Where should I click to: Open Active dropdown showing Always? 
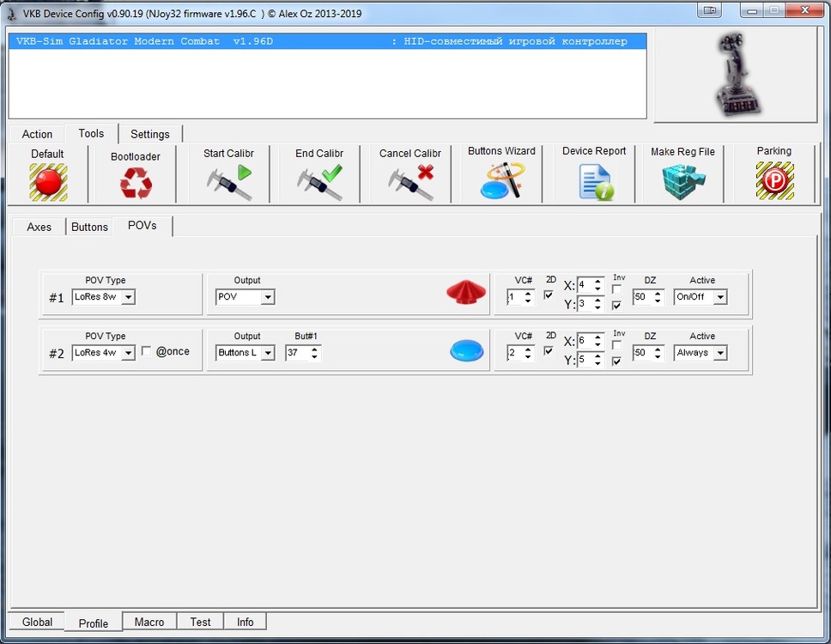pyautogui.click(x=701, y=353)
